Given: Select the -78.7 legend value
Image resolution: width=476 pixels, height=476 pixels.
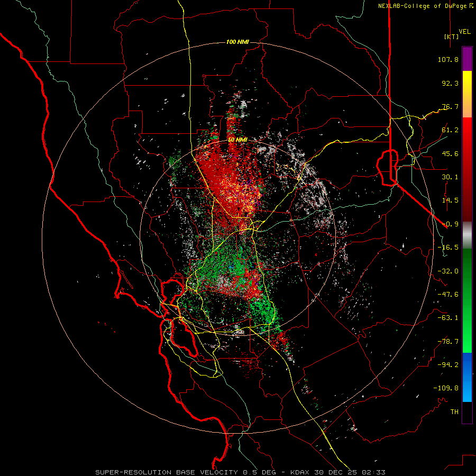Looking at the screenshot, I should pyautogui.click(x=448, y=342).
